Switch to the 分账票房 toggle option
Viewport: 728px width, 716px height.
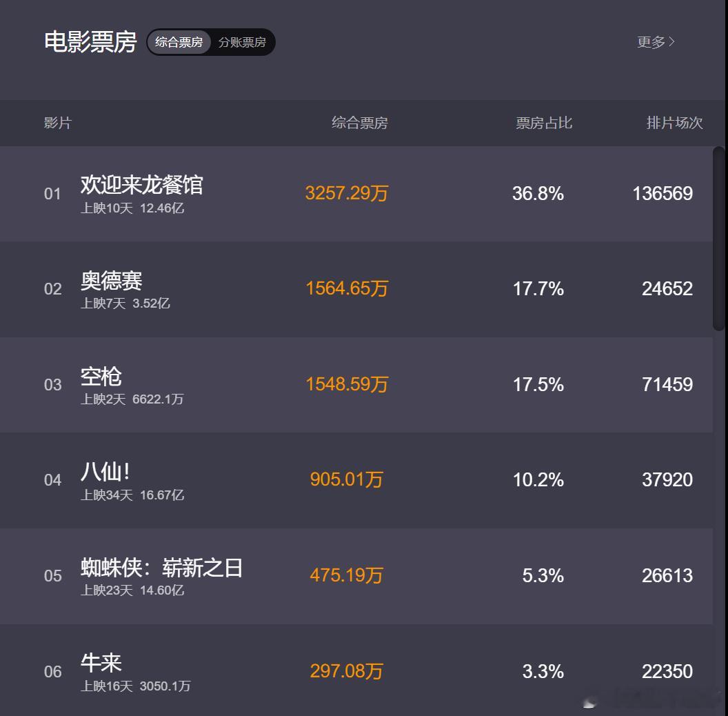(242, 42)
